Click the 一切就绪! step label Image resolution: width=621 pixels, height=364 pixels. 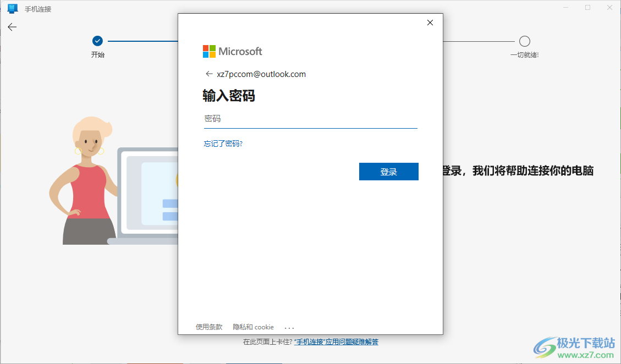pos(524,55)
